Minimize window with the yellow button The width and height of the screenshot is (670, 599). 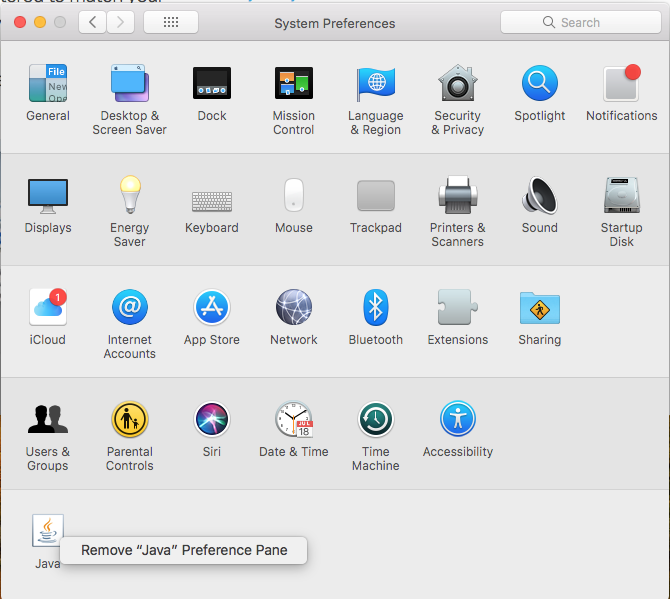[x=40, y=22]
